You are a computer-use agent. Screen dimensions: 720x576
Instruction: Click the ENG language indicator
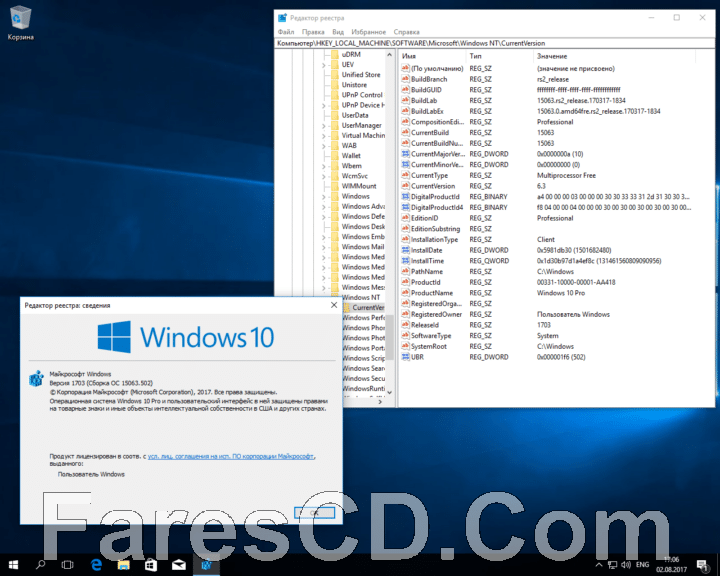pyautogui.click(x=642, y=565)
